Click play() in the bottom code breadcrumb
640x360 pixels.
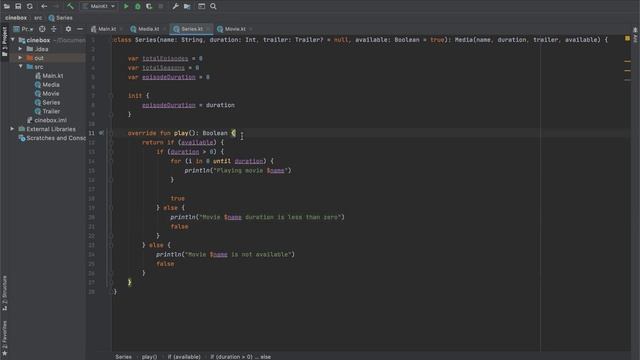149,357
